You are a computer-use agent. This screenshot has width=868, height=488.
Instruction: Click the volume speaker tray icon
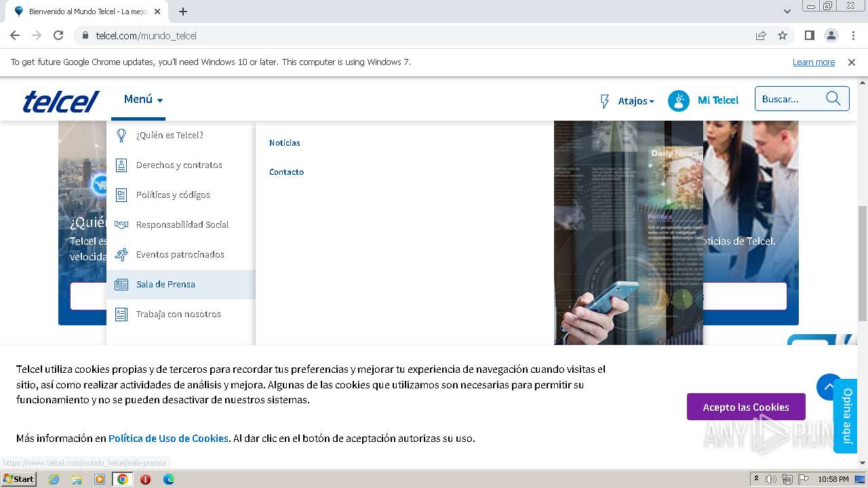point(771,479)
